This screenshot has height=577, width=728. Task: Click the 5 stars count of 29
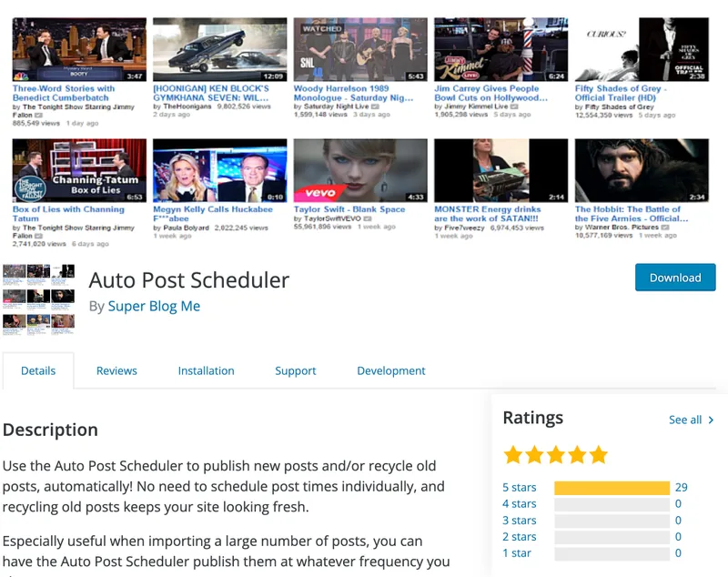(x=681, y=488)
